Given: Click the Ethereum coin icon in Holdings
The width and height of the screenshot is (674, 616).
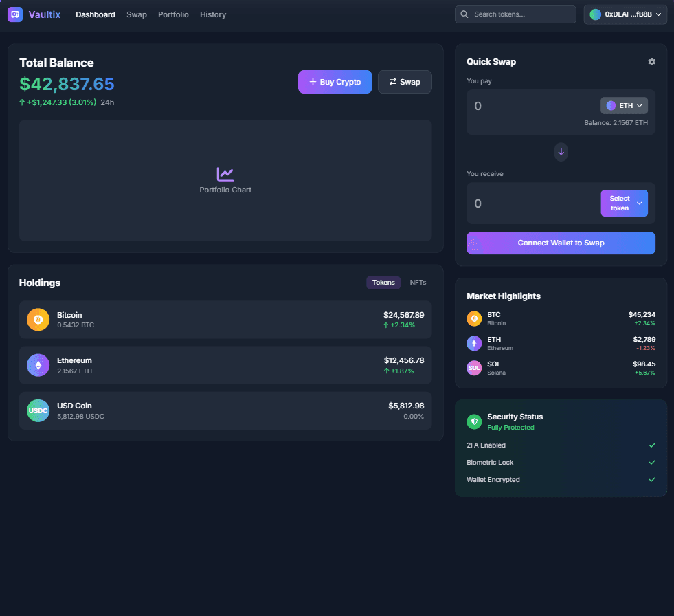Looking at the screenshot, I should (38, 365).
